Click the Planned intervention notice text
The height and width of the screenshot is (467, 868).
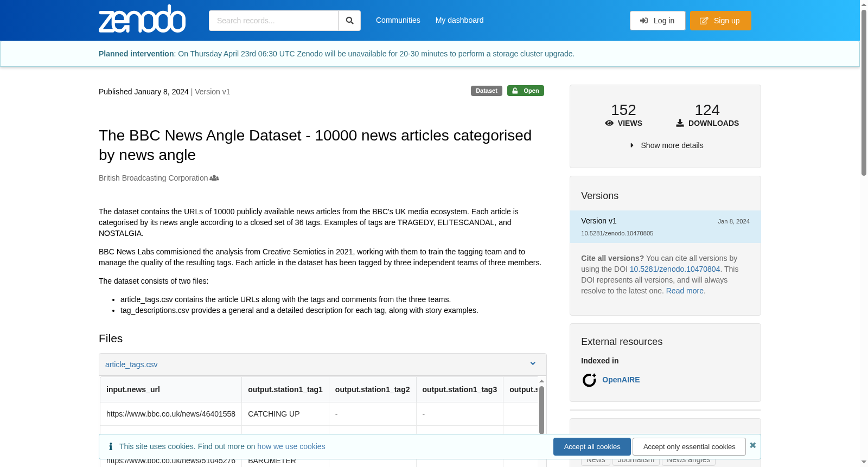pos(336,54)
